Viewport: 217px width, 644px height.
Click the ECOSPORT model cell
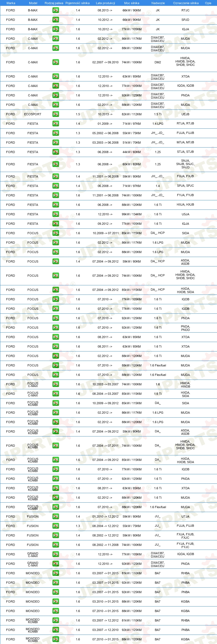click(33, 114)
